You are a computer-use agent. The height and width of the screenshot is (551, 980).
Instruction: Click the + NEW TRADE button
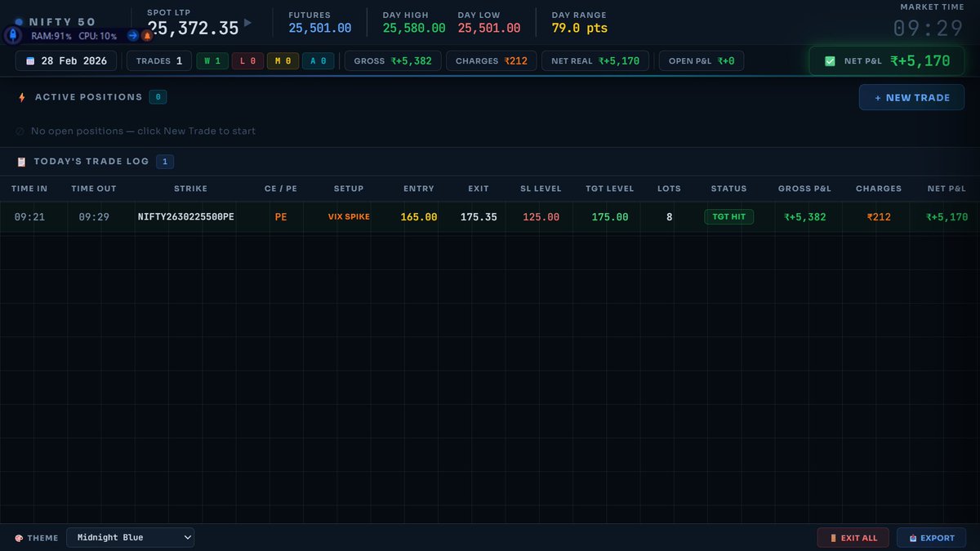pos(911,97)
